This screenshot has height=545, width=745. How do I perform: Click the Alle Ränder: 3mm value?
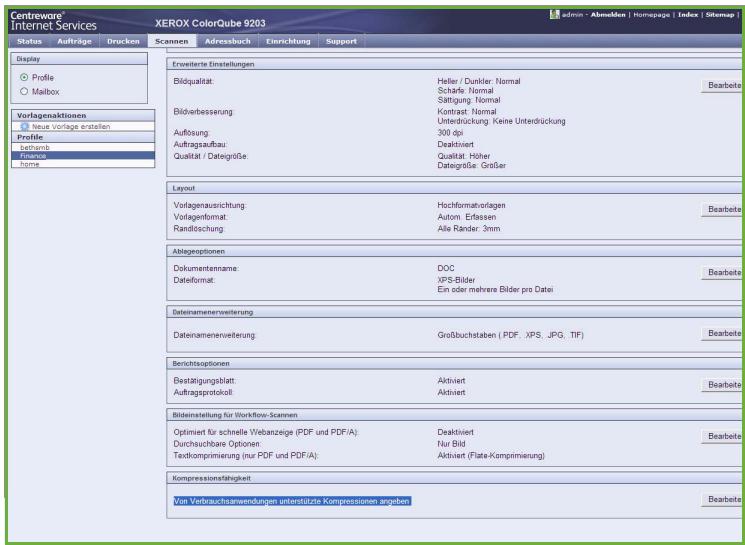468,229
